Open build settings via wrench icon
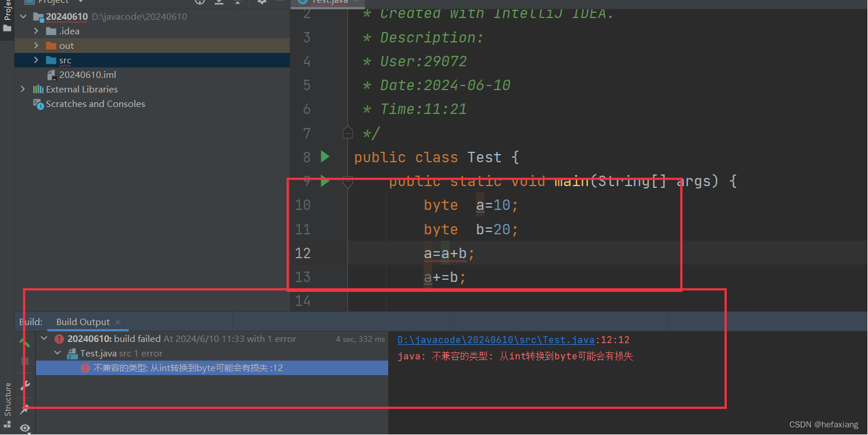This screenshot has height=435, width=868. [x=25, y=385]
